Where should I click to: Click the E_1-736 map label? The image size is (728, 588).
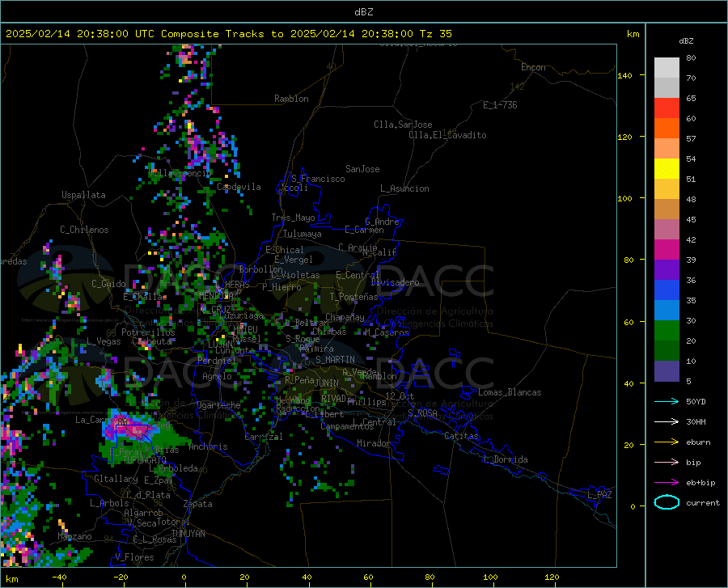[500, 105]
